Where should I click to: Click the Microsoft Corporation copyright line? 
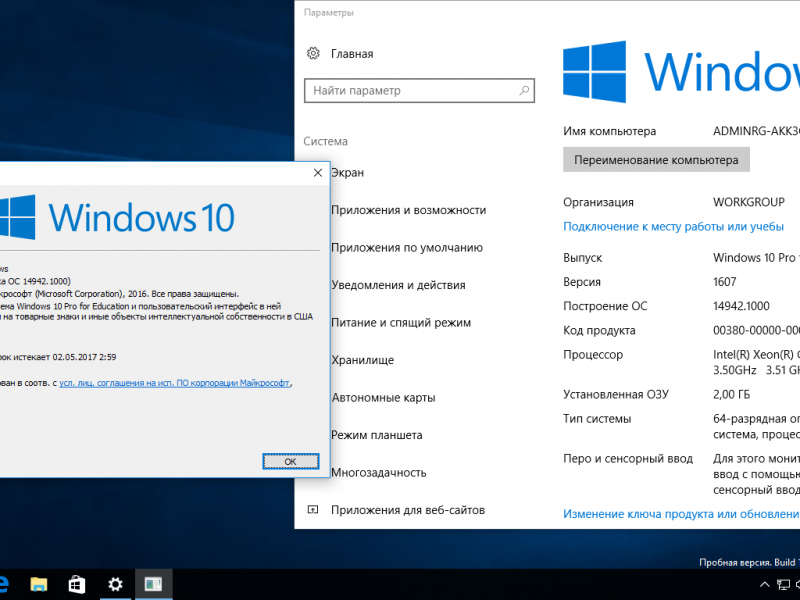coord(119,294)
